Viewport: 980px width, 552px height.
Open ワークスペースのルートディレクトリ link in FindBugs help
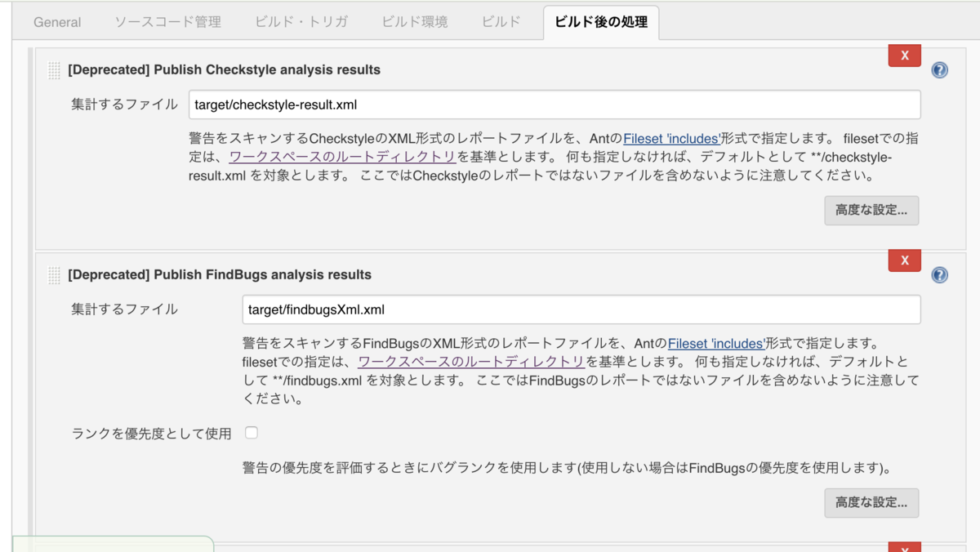click(471, 362)
